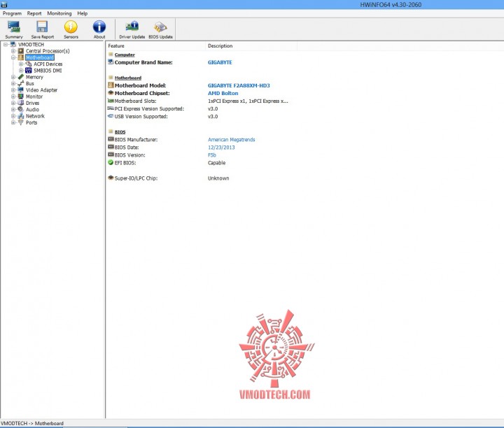Click the BIOS version F5b value

click(212, 155)
